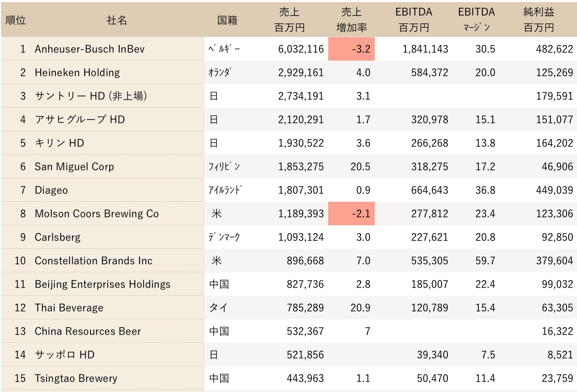Viewport: 577px width, 392px height.
Task: Click the 59.7 EBITDA margin value
Action: point(486,261)
